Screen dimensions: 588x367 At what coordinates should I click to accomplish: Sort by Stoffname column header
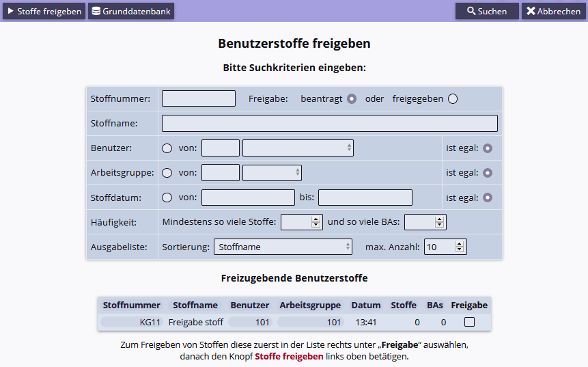coord(195,305)
